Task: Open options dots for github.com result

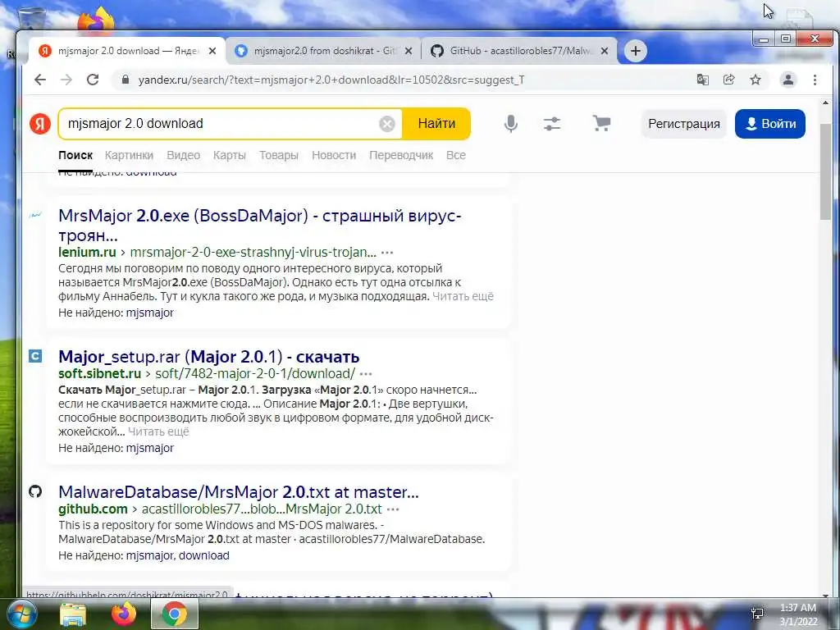Action: [393, 509]
